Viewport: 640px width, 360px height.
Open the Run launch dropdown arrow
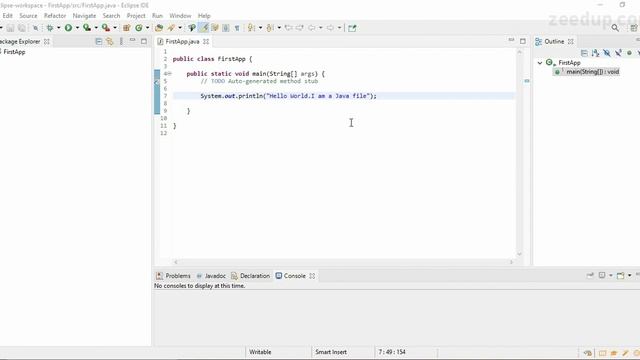click(x=77, y=28)
